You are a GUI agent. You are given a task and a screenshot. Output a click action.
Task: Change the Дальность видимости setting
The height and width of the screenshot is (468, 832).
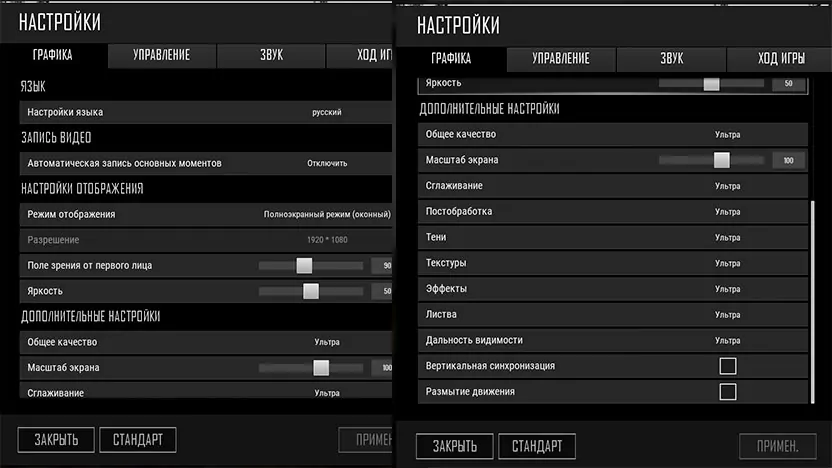(727, 341)
